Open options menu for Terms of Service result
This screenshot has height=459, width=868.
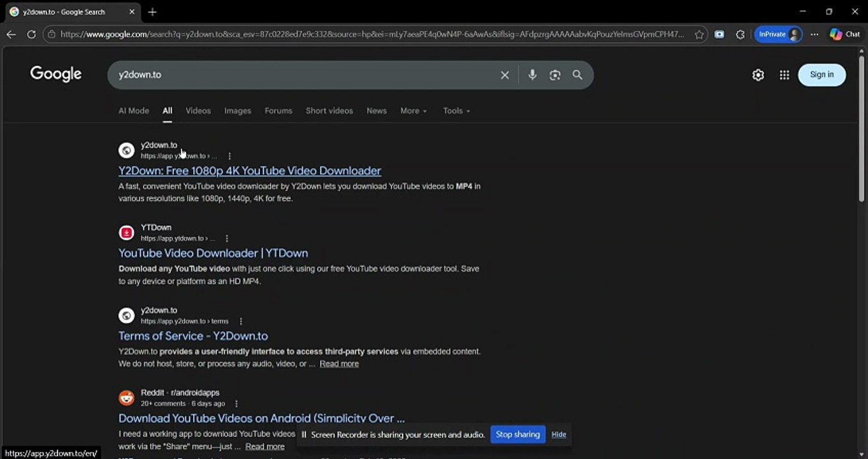coord(240,321)
